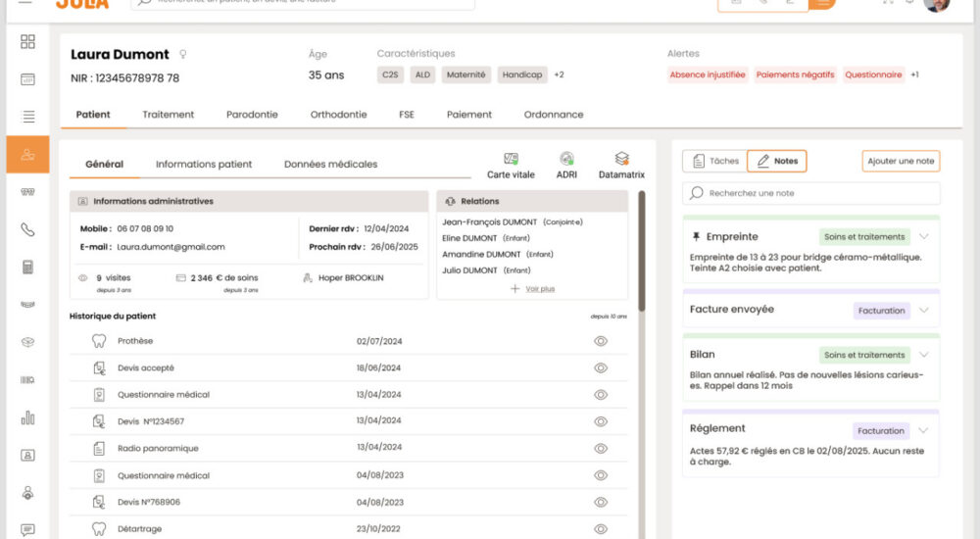This screenshot has height=539, width=980.
Task: Click the Carte vitale icon
Action: coord(511,159)
